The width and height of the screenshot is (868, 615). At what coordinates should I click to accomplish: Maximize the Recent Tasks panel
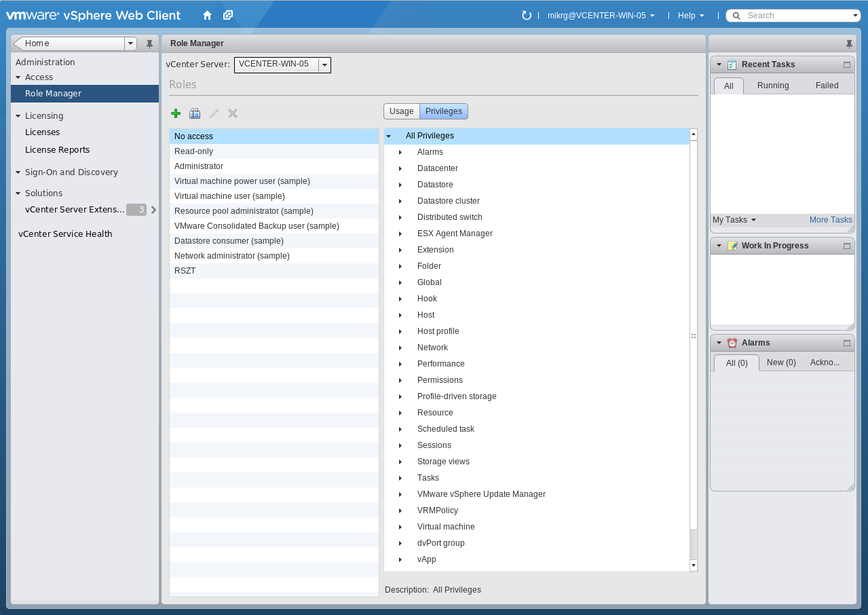(x=847, y=65)
